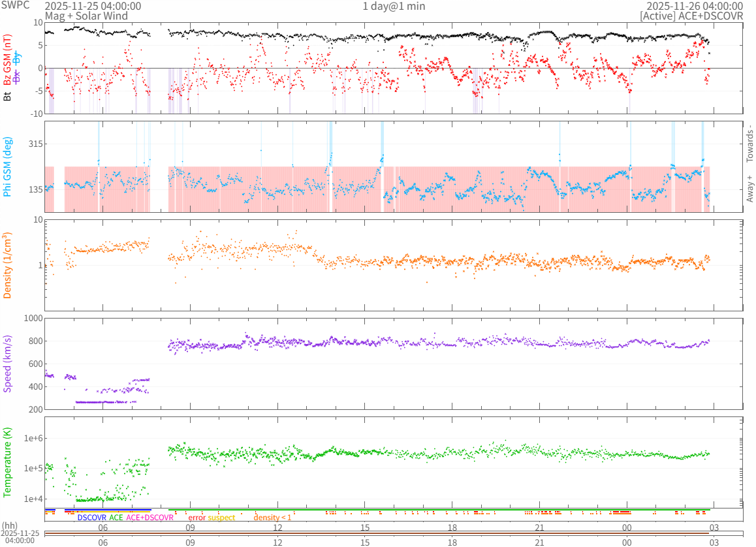Open the '[Active] ACE+DSCOVR' source selector

coord(691,16)
